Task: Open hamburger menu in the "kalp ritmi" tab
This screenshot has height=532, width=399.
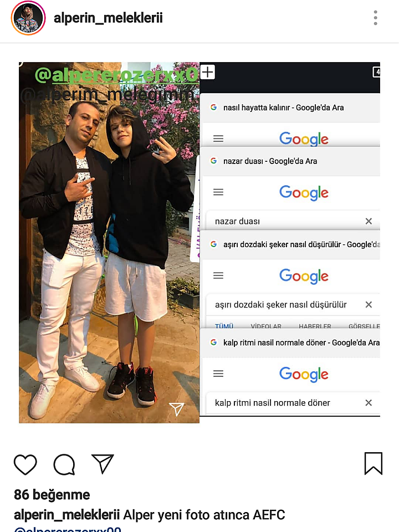Action: pyautogui.click(x=218, y=374)
